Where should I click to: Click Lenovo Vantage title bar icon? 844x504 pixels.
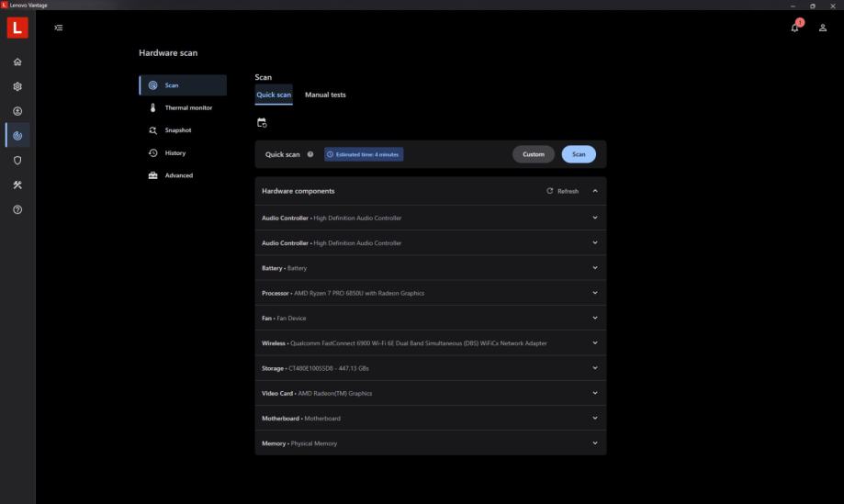5,5
